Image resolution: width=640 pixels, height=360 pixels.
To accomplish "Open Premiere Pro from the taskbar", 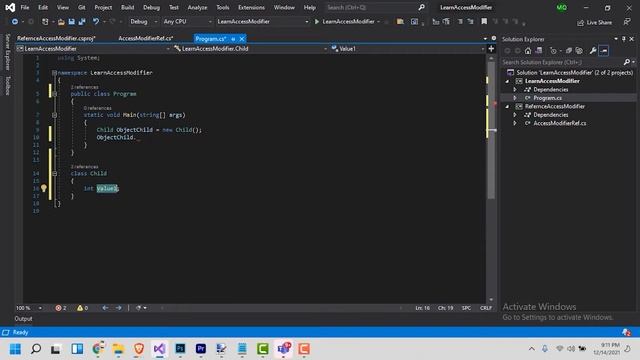I will click(201, 349).
